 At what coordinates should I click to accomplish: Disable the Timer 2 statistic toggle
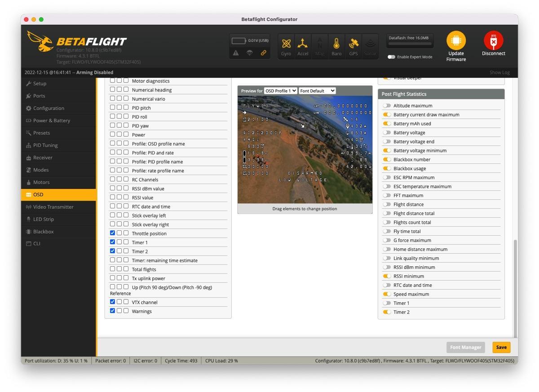coord(387,312)
